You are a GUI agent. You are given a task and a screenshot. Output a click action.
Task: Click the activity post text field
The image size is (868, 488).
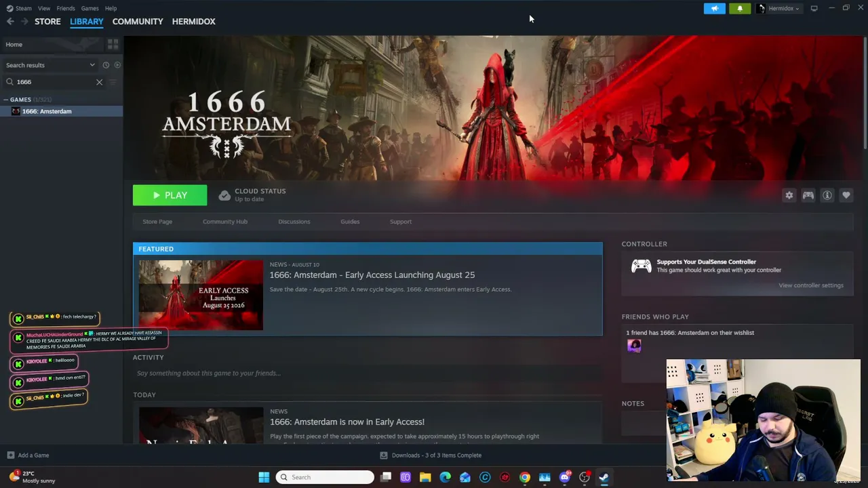point(368,373)
